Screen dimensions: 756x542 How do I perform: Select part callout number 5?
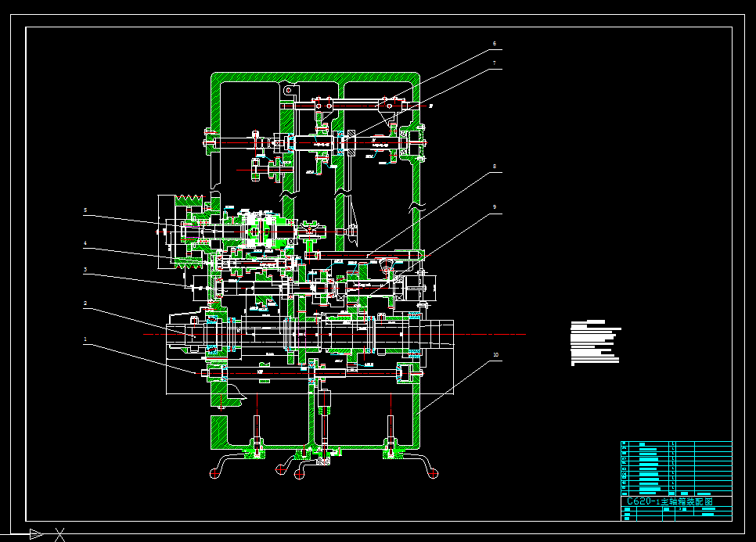pos(85,210)
